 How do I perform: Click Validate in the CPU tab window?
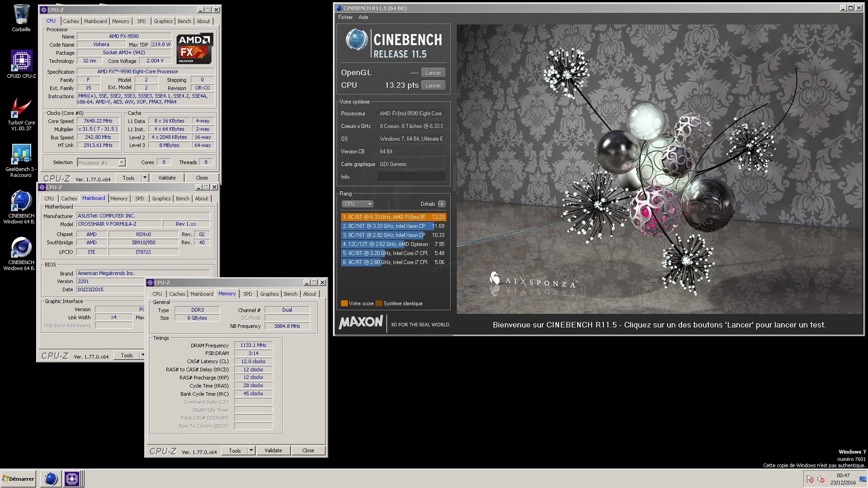[167, 178]
